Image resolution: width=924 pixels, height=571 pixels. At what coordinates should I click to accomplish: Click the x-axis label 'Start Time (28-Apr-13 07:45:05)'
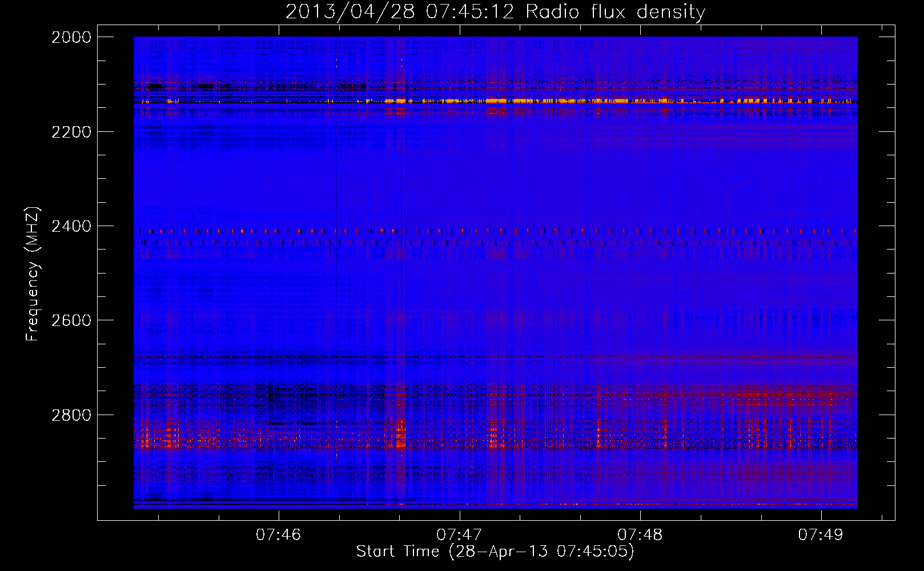[495, 552]
